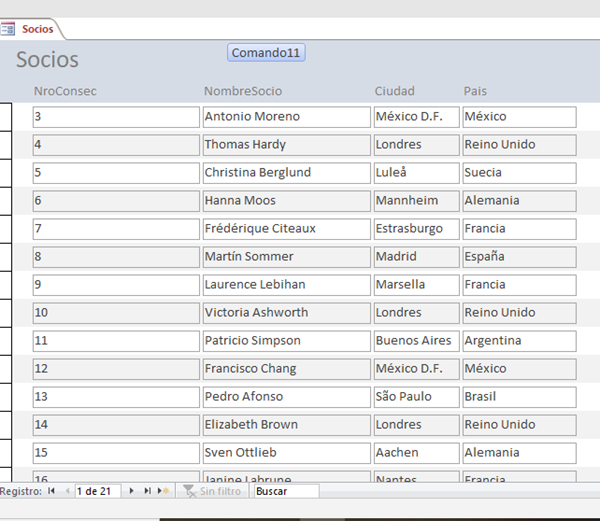
Task: Click NroConsec field with value 6
Action: [x=116, y=201]
